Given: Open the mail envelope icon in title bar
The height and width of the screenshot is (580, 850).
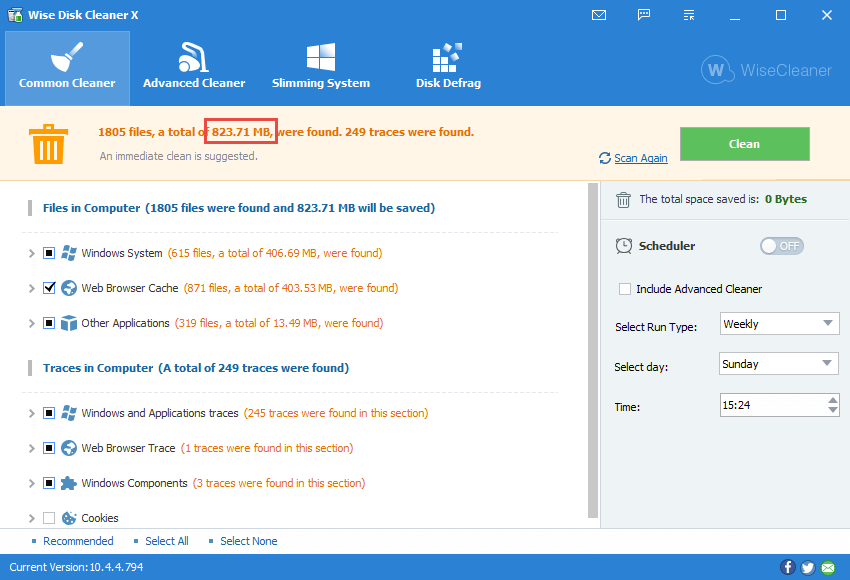Looking at the screenshot, I should pyautogui.click(x=599, y=15).
